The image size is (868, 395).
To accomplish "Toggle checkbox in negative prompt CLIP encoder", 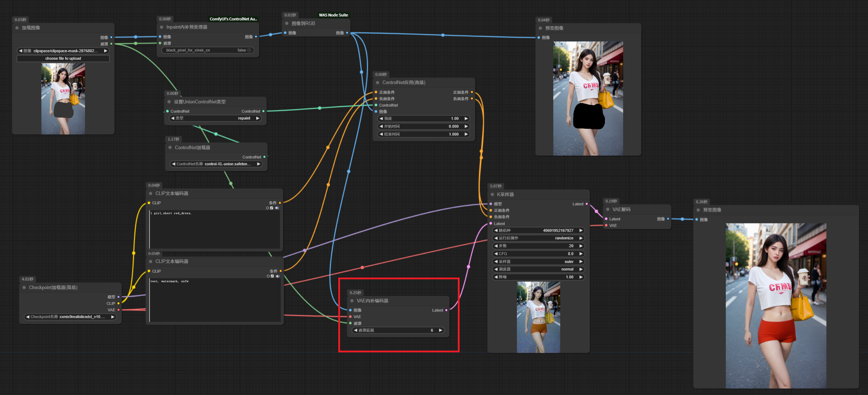I will (x=272, y=276).
